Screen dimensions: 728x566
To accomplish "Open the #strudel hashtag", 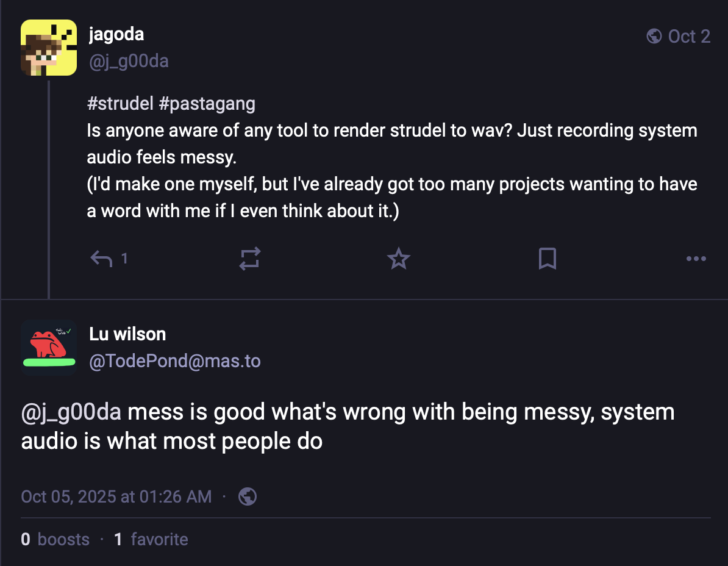I will point(120,104).
